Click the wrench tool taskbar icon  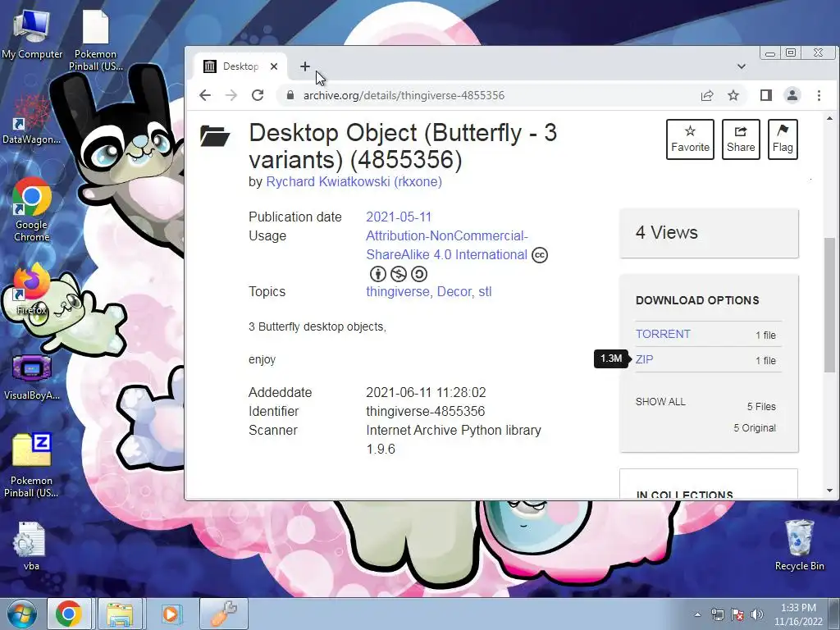point(223,614)
